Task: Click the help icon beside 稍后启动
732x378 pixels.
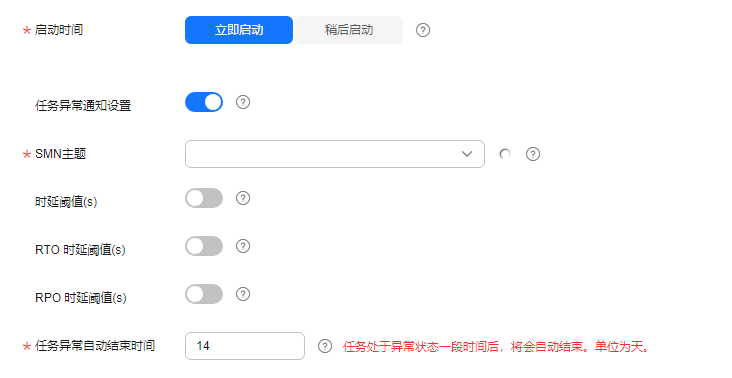Action: (422, 30)
